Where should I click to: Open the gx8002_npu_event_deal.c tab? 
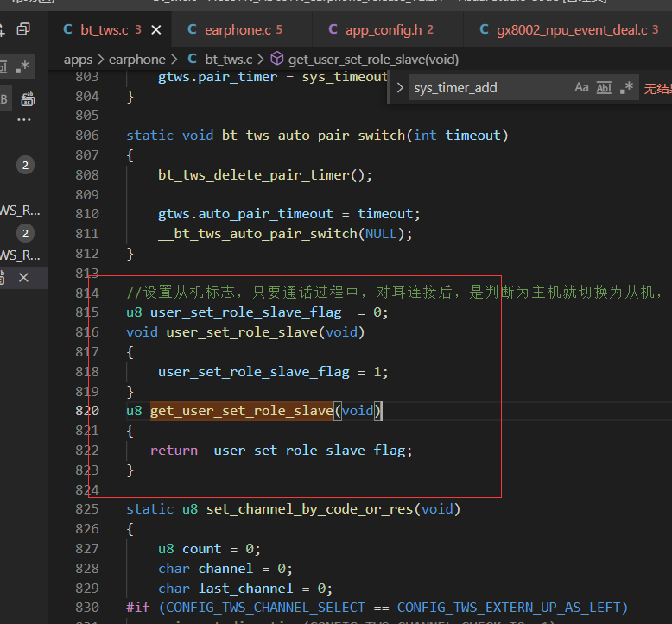(x=572, y=29)
